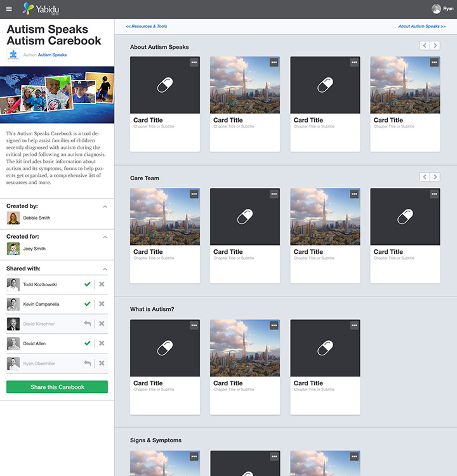Click the Carebook cover collage image
The width and height of the screenshot is (457, 476).
coord(57,95)
